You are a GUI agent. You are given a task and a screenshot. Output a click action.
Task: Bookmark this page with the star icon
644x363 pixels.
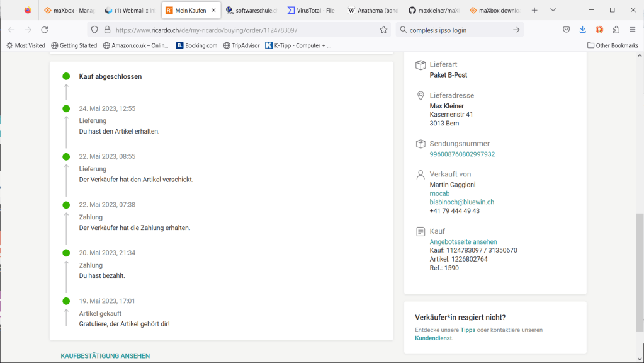click(383, 30)
